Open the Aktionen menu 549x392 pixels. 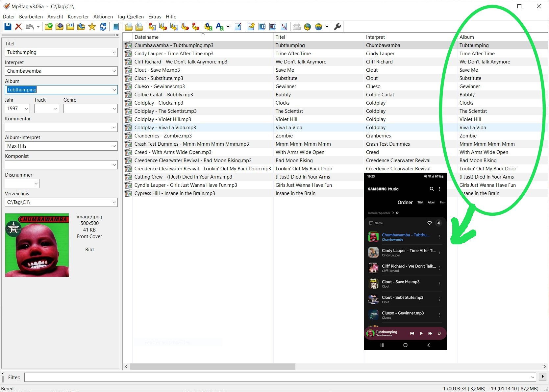pos(103,17)
